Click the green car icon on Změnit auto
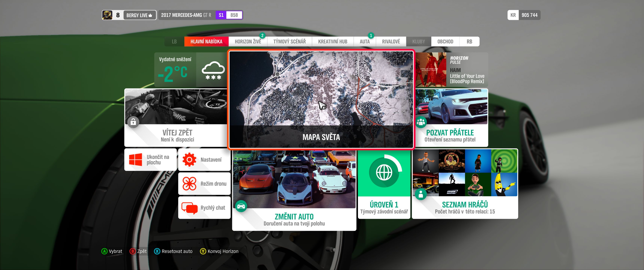 click(x=241, y=206)
